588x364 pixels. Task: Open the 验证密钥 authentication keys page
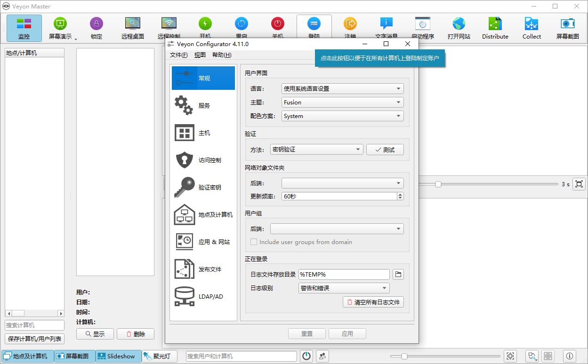[203, 187]
